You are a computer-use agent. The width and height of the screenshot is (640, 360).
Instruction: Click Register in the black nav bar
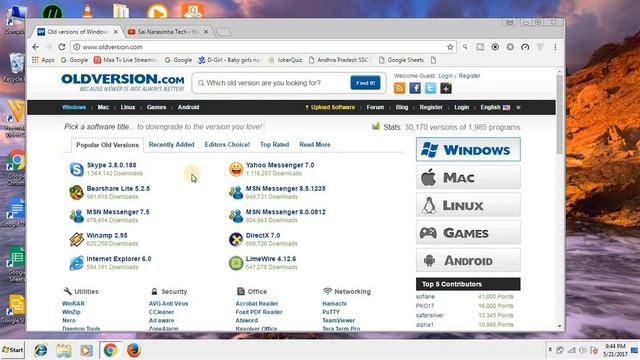(431, 107)
